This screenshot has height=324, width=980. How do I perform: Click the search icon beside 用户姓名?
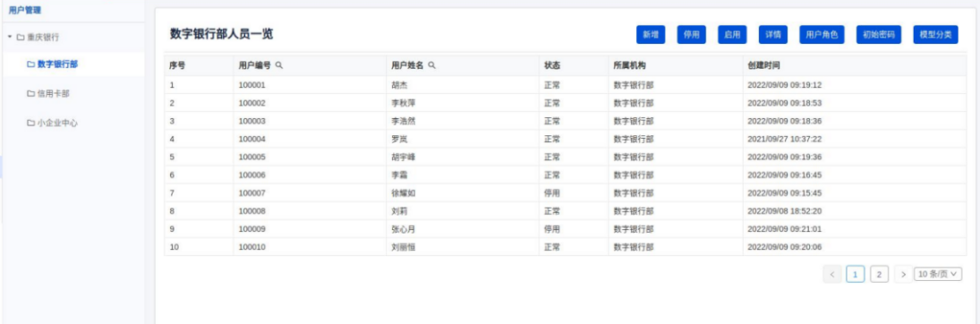coord(431,65)
